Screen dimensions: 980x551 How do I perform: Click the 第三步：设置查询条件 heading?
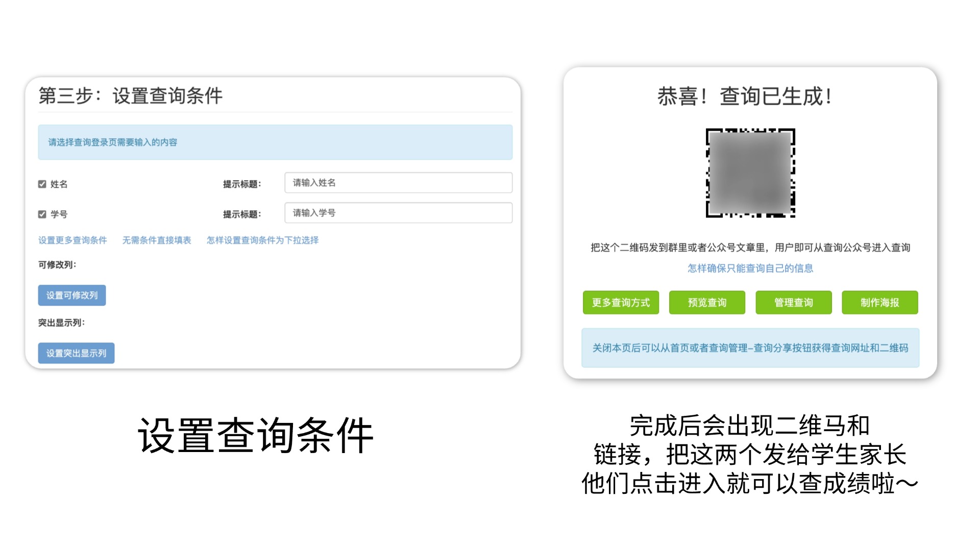click(x=131, y=96)
